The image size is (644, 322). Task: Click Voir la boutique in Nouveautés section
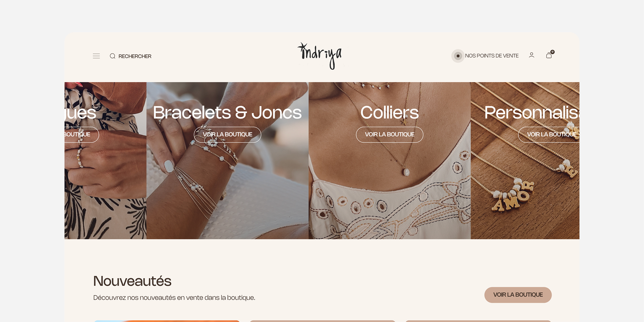click(518, 295)
